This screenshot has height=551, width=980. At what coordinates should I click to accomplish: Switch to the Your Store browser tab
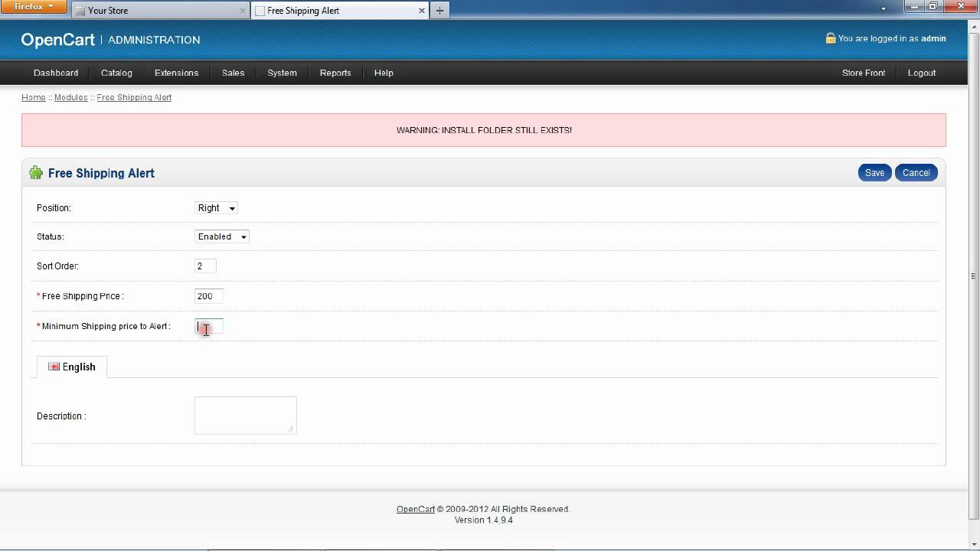161,11
